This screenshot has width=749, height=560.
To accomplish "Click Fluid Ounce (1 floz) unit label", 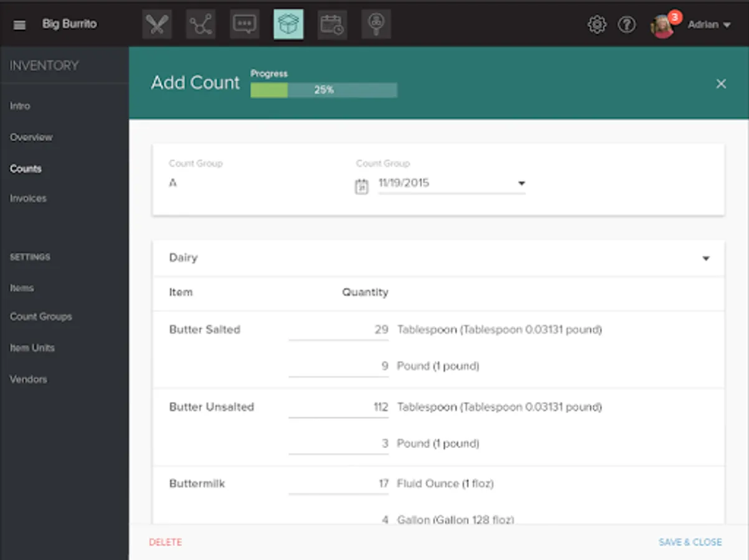I will point(445,483).
